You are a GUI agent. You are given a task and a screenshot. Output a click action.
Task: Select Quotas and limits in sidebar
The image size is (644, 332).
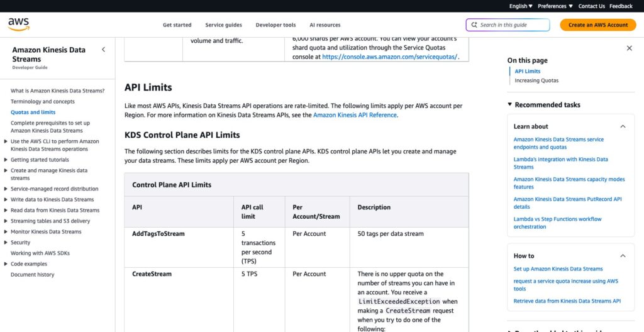click(33, 112)
